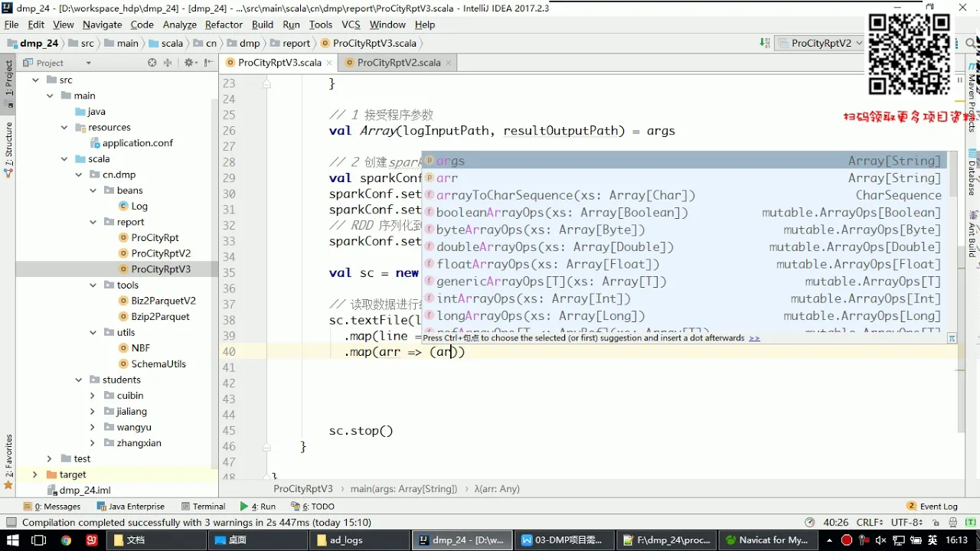Screen dimensions: 980x551
Task: Click the collapse all icon in Project panel
Action: pos(168,63)
